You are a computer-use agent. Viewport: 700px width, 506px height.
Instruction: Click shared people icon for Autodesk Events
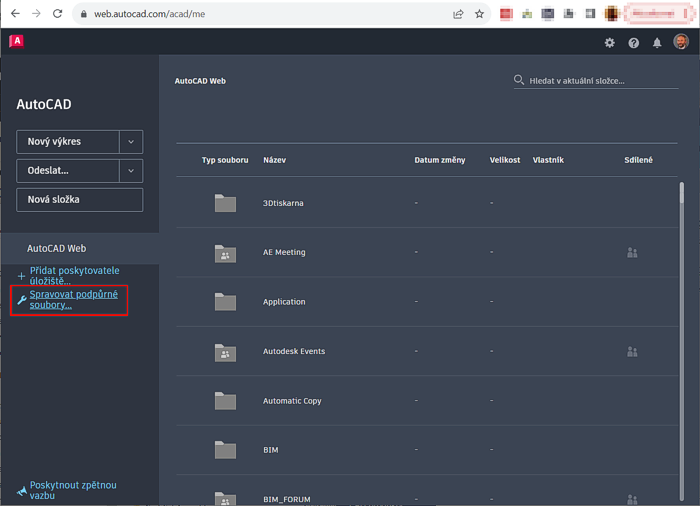[632, 352]
